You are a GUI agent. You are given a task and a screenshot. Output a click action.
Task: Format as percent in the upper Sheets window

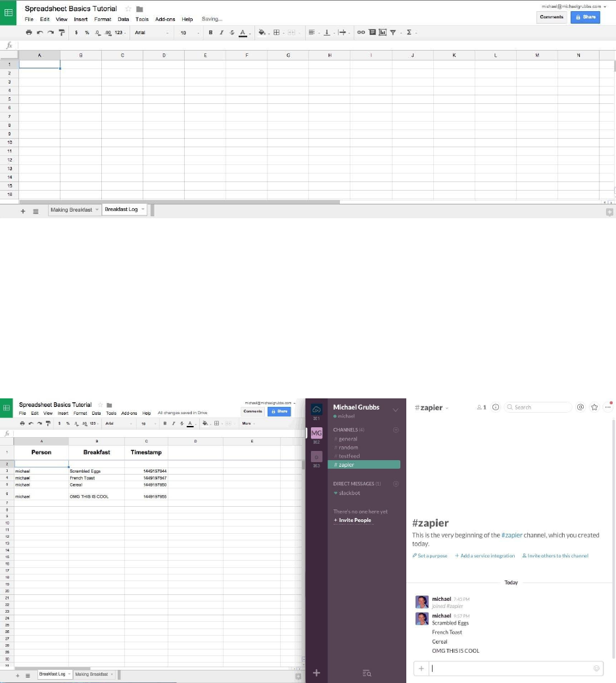(x=87, y=33)
